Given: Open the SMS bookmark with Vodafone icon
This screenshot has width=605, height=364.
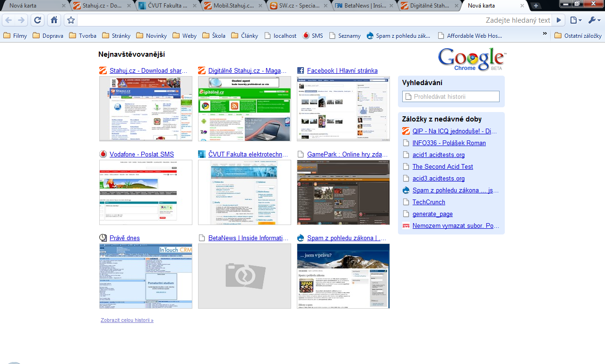Looking at the screenshot, I should [x=312, y=35].
